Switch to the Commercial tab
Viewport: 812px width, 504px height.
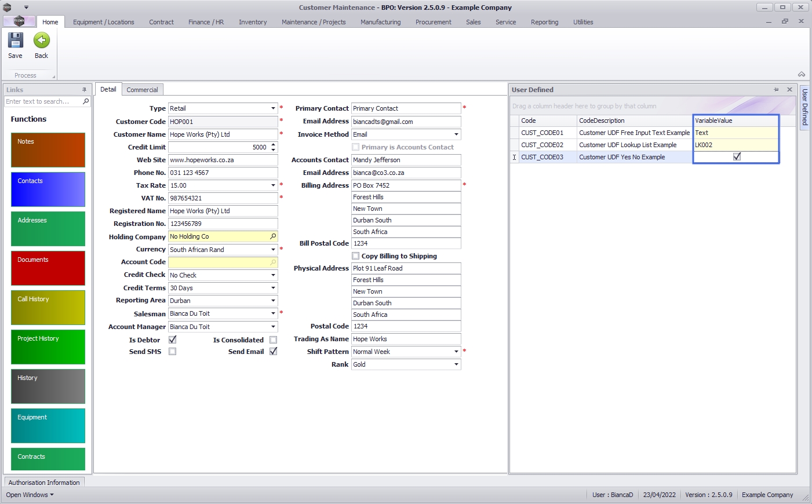[x=142, y=90]
